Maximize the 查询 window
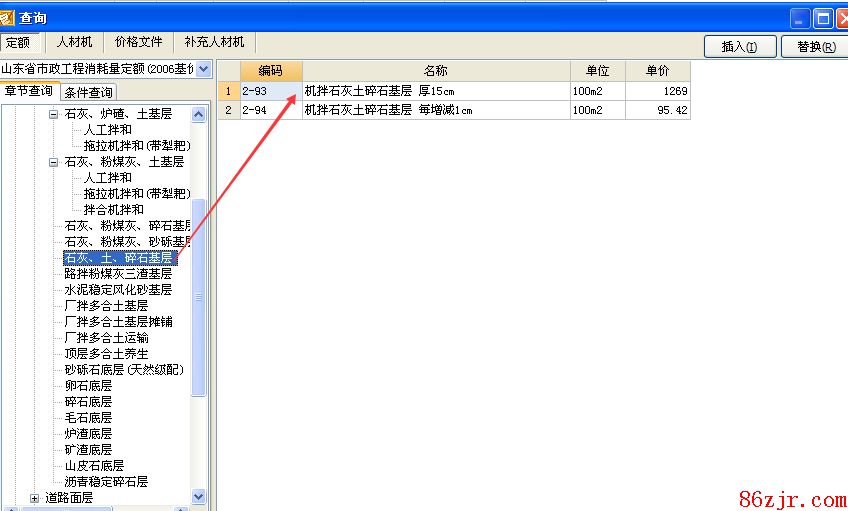Viewport: 848px width, 511px height. [822, 18]
